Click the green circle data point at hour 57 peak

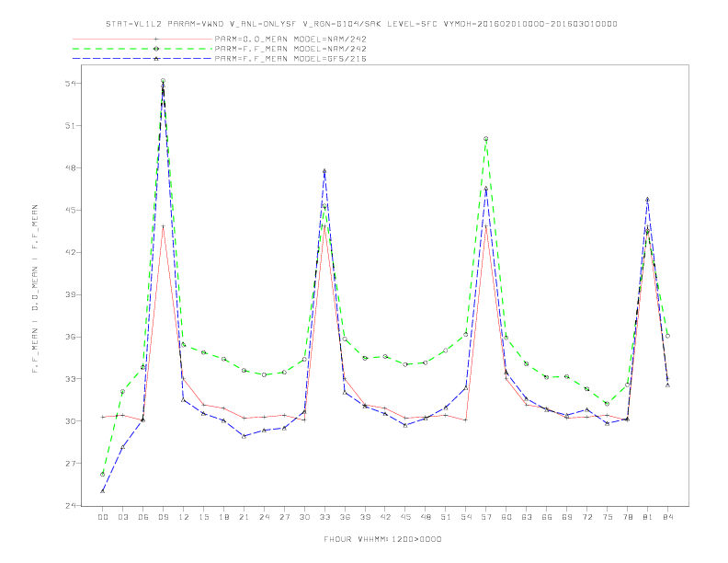point(486,138)
